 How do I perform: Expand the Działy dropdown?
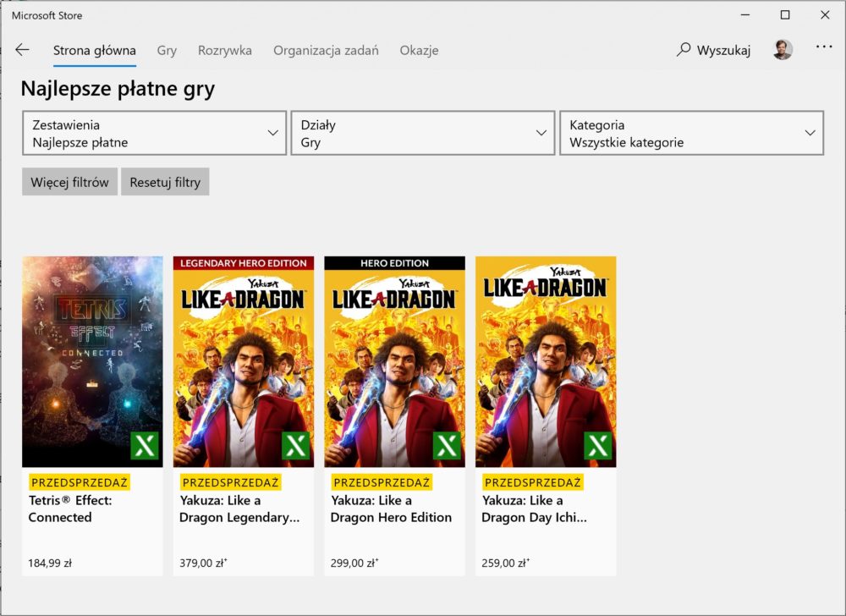coord(423,133)
